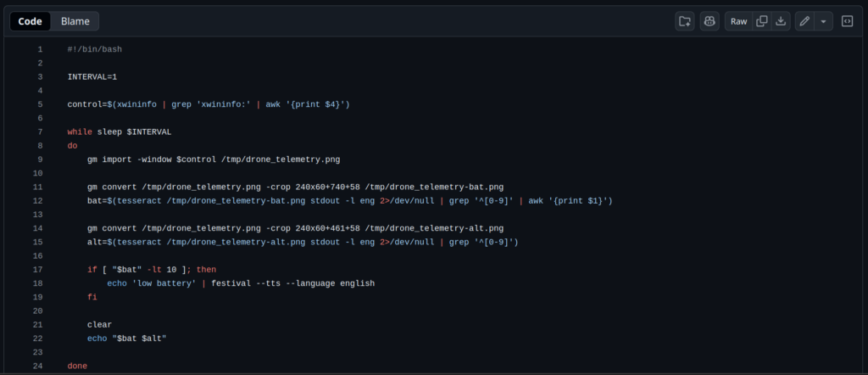Select line number 24
This screenshot has height=375, width=868.
pyautogui.click(x=38, y=367)
